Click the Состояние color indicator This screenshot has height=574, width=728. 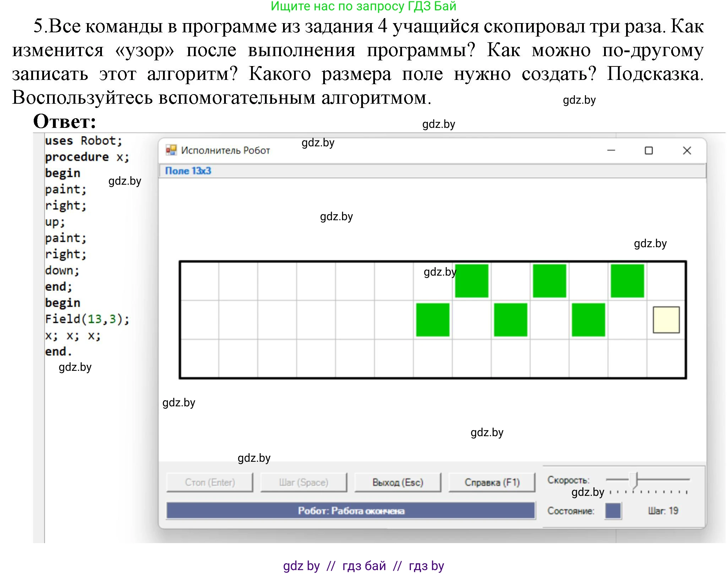[x=613, y=511]
